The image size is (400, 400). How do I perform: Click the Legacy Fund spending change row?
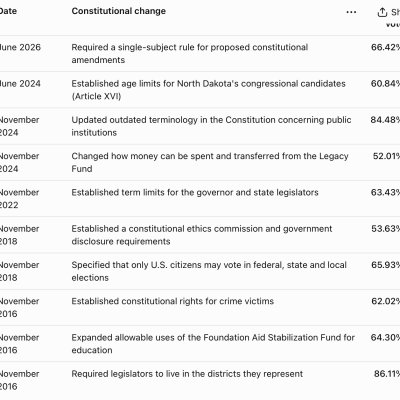click(200, 162)
